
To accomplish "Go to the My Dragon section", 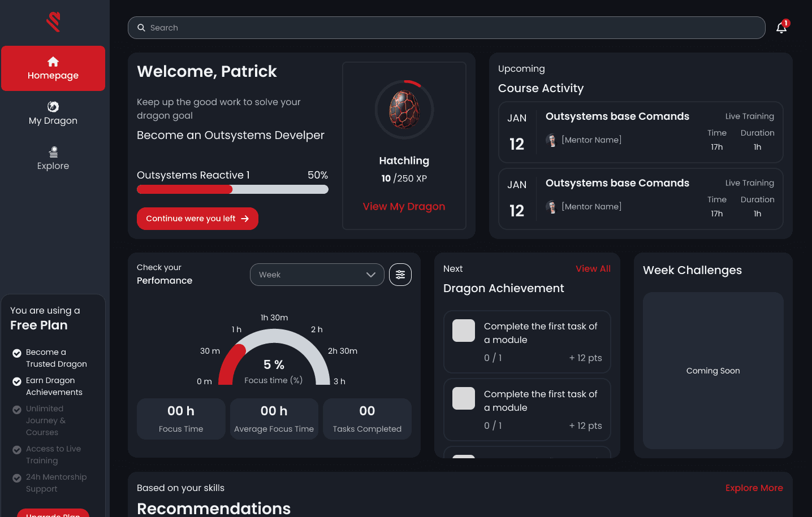I will tap(53, 114).
